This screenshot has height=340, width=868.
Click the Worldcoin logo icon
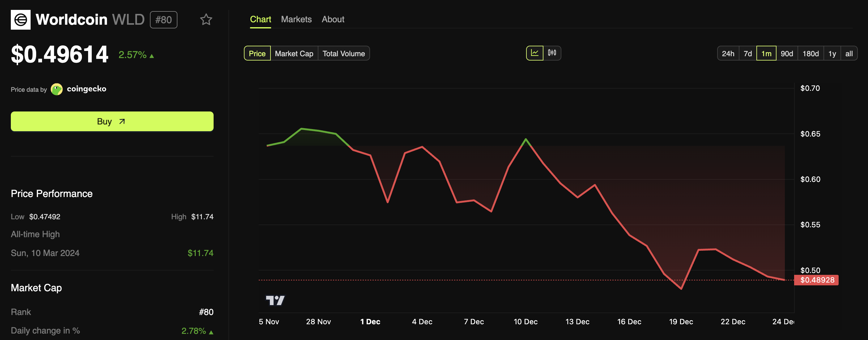20,20
